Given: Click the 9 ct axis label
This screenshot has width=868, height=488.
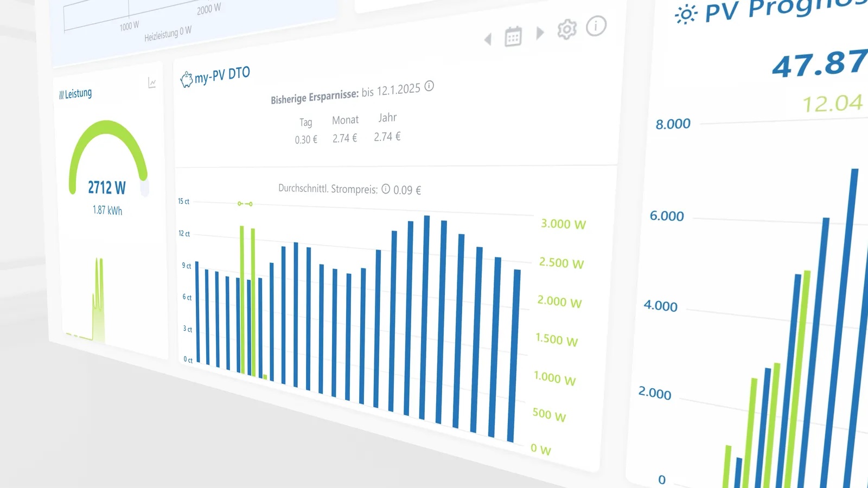Looking at the screenshot, I should click(x=187, y=266).
